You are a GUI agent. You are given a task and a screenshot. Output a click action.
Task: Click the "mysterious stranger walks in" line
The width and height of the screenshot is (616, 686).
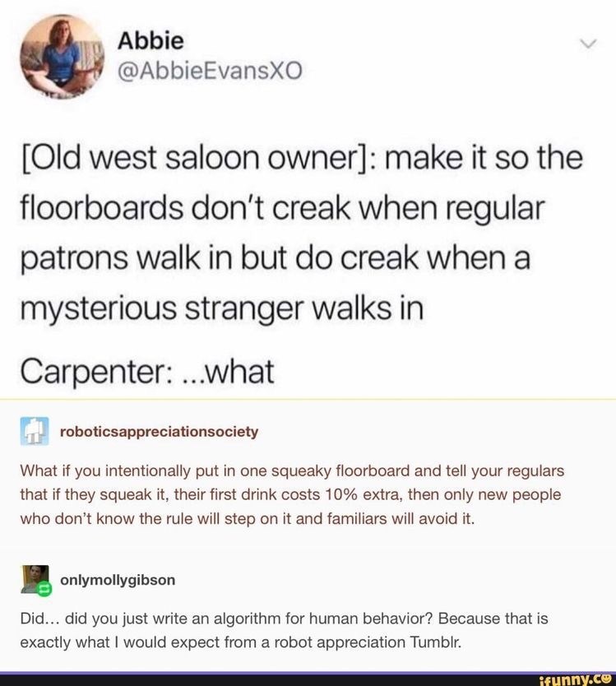(x=222, y=309)
